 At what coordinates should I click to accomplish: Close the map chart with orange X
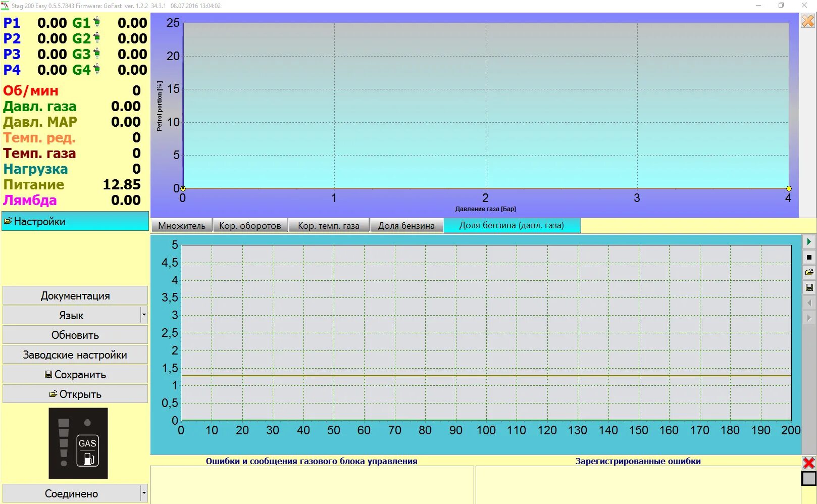pos(808,21)
